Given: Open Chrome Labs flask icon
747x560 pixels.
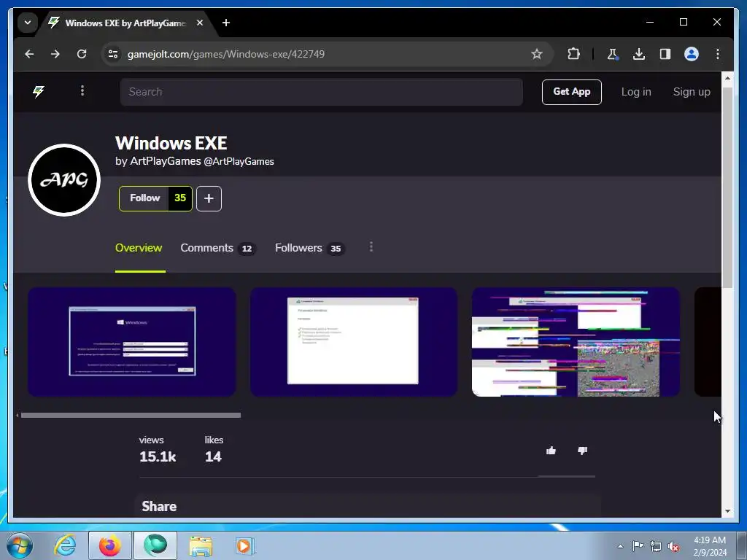Looking at the screenshot, I should coord(613,54).
